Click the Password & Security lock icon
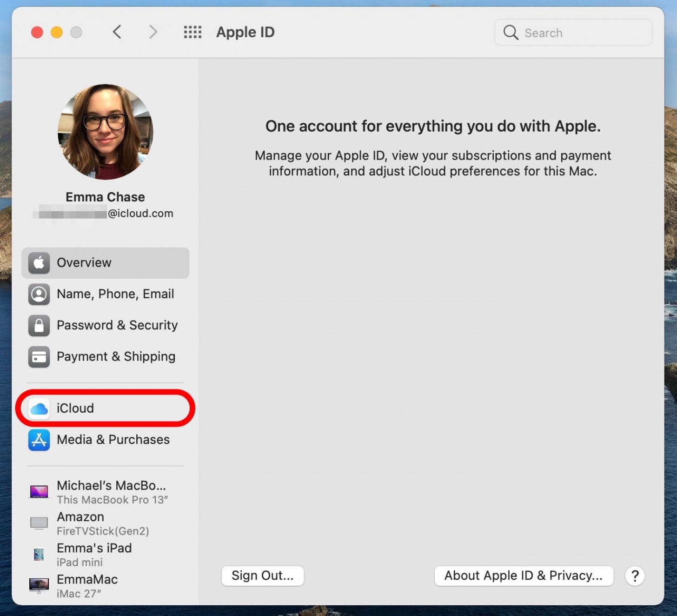Screen dimensions: 677x616 [x=39, y=325]
